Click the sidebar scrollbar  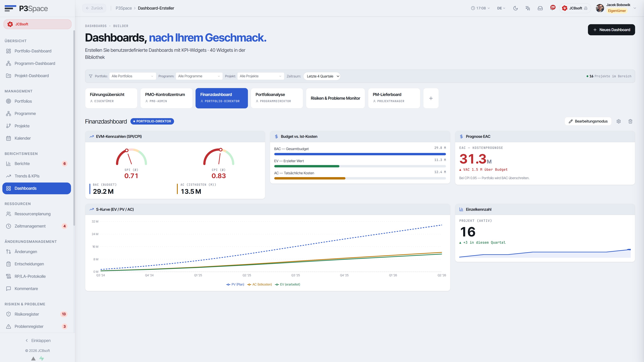click(74, 128)
